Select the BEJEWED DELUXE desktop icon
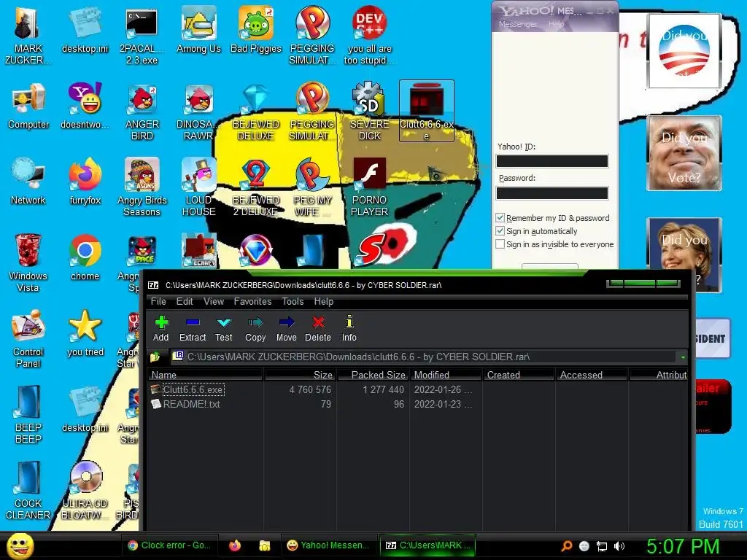The image size is (747, 560). tap(256, 112)
